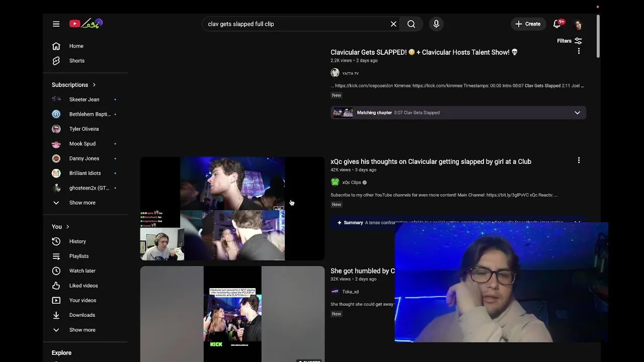Image resolution: width=644 pixels, height=362 pixels.
Task: Open Mook Spud subscription
Action: tap(86, 144)
